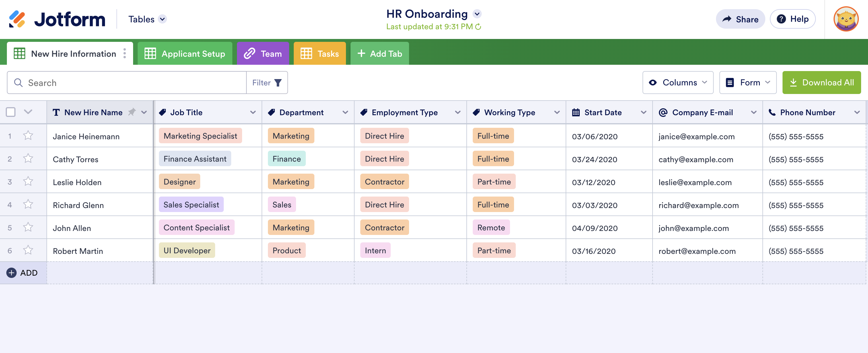Click the orange Marketing tag for Leslie Holden
868x353 pixels.
point(291,182)
